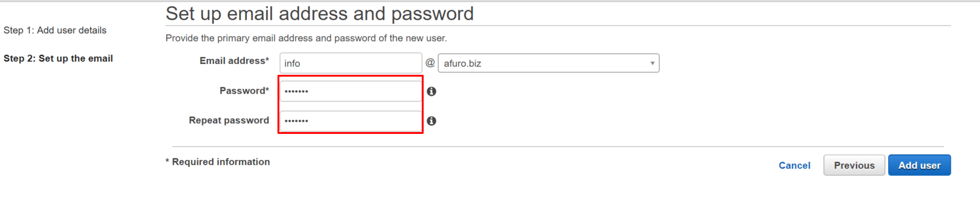The height and width of the screenshot is (205, 980).
Task: Click the Set up email address heading
Action: [x=320, y=14]
